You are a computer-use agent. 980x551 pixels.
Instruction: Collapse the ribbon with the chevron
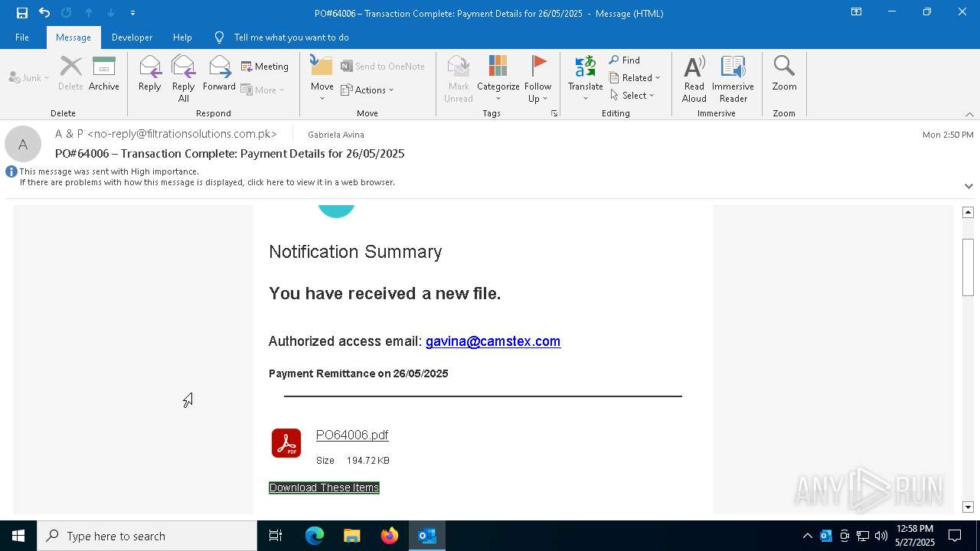pos(969,114)
